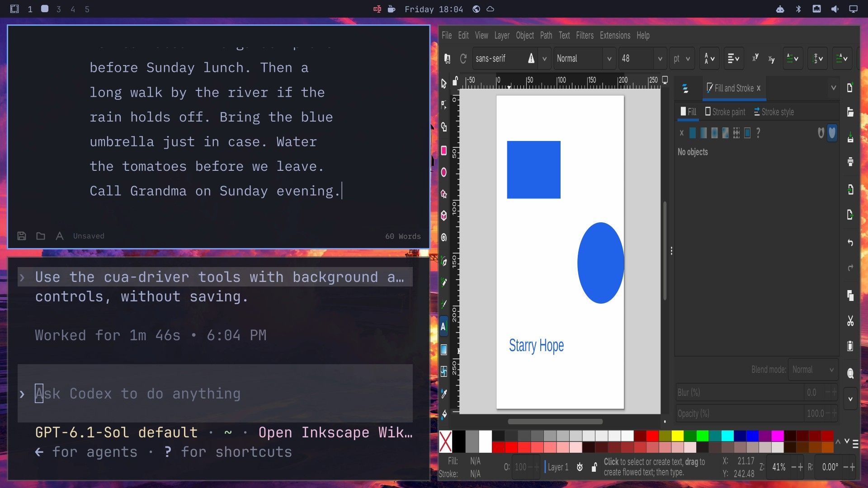Click the yellow palette color swatch
Viewport: 868px width, 488px height.
(677, 436)
